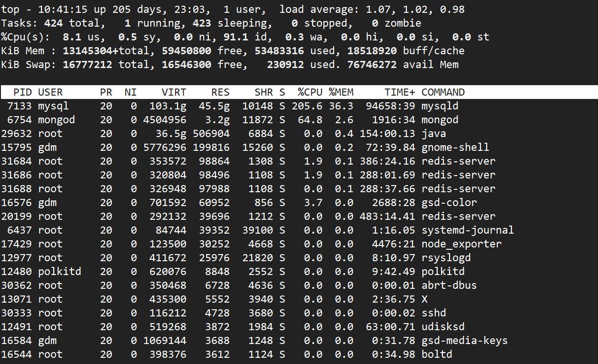This screenshot has width=598, height=364.
Task: Click PID 16544 in the list
Action: [16, 354]
